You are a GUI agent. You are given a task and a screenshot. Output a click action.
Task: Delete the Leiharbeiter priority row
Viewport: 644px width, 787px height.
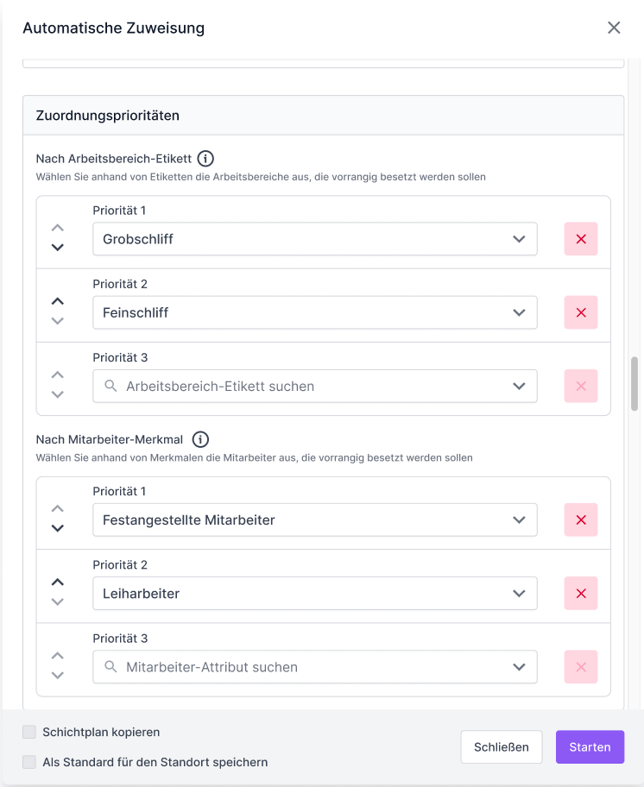(581, 593)
